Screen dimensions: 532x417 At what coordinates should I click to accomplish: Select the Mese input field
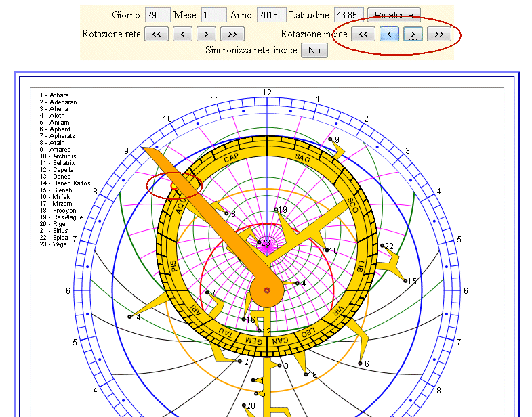[214, 15]
